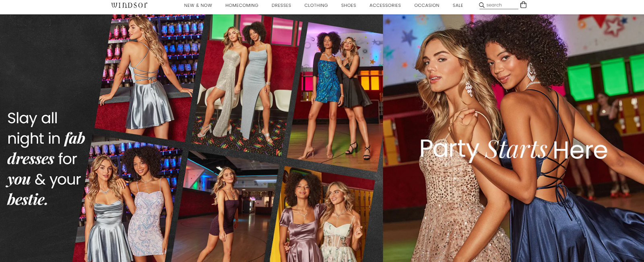This screenshot has height=262, width=644.
Task: Click the 'Slay all night' headline text
Action: [46, 159]
